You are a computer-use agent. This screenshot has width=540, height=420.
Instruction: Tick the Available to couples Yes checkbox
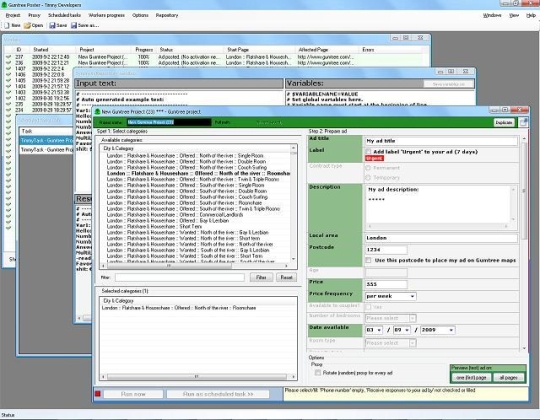pyautogui.click(x=368, y=307)
